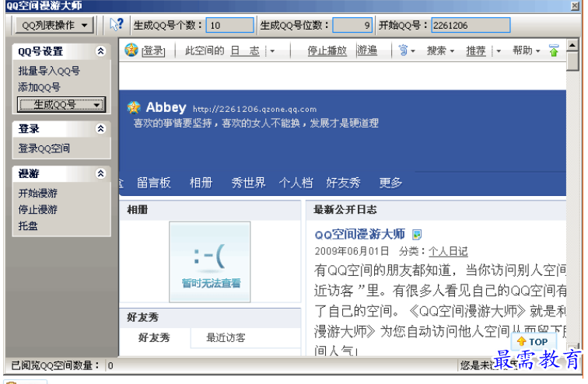Click 开始漫游 to start roaming
Viewport: 588px width, 384px height.
[38, 194]
